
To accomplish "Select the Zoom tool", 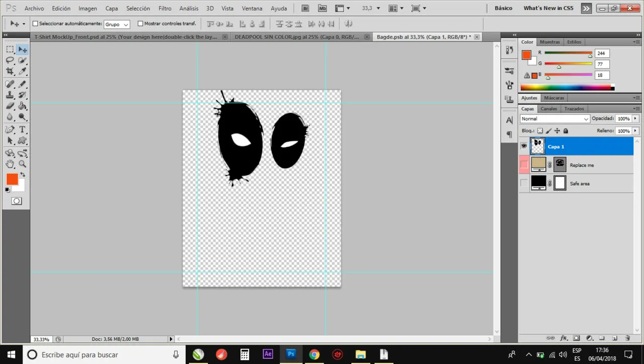I will pyautogui.click(x=22, y=164).
